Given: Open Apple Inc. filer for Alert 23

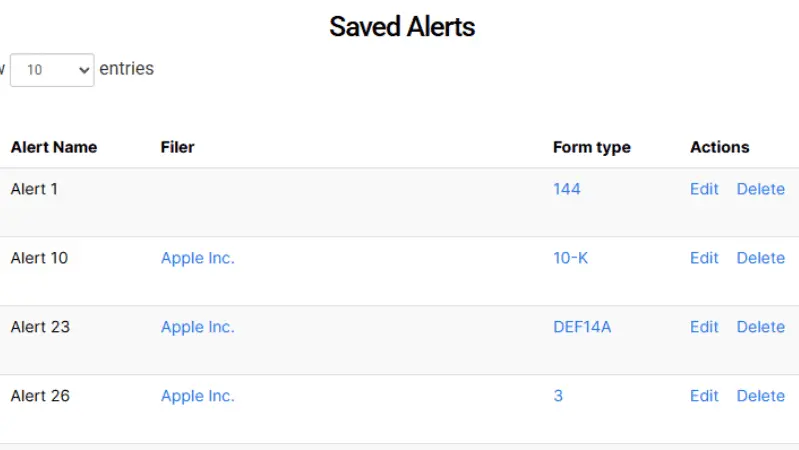Looking at the screenshot, I should [197, 327].
